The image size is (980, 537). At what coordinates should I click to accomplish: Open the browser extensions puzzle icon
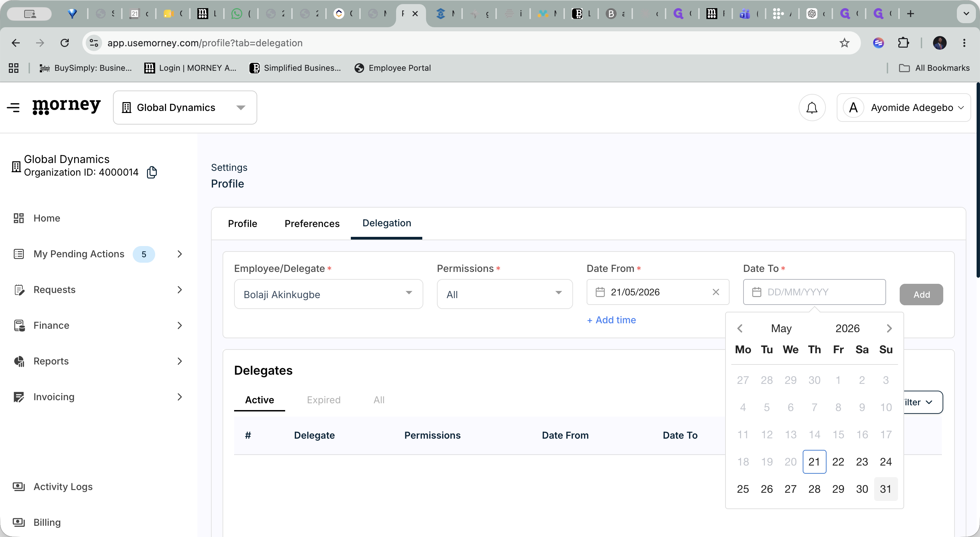[903, 43]
